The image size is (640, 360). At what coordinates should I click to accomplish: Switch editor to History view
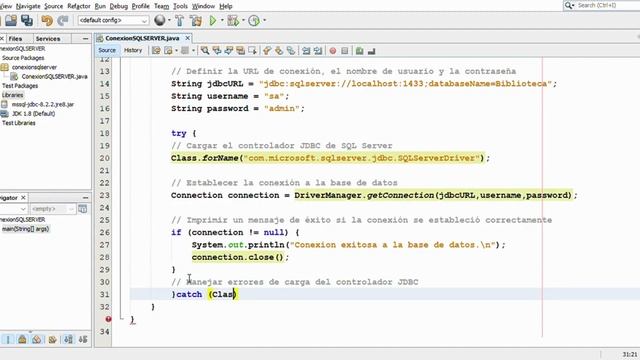[133, 50]
